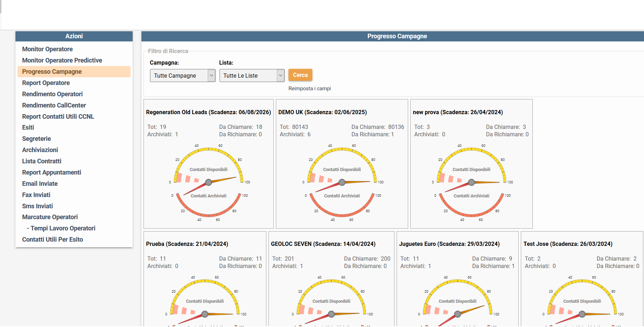Image resolution: width=644 pixels, height=327 pixels.
Task: Navigate to Rendimento Operatori
Action: click(52, 94)
